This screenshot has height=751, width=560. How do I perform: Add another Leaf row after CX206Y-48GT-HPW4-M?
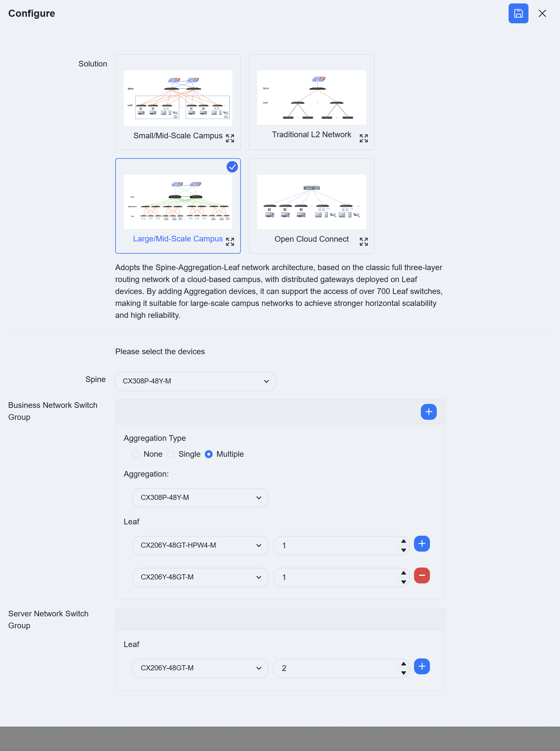[422, 543]
